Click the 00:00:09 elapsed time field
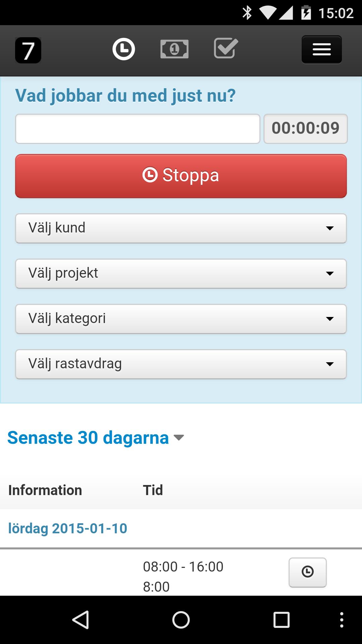This screenshot has width=362, height=644. [x=306, y=129]
